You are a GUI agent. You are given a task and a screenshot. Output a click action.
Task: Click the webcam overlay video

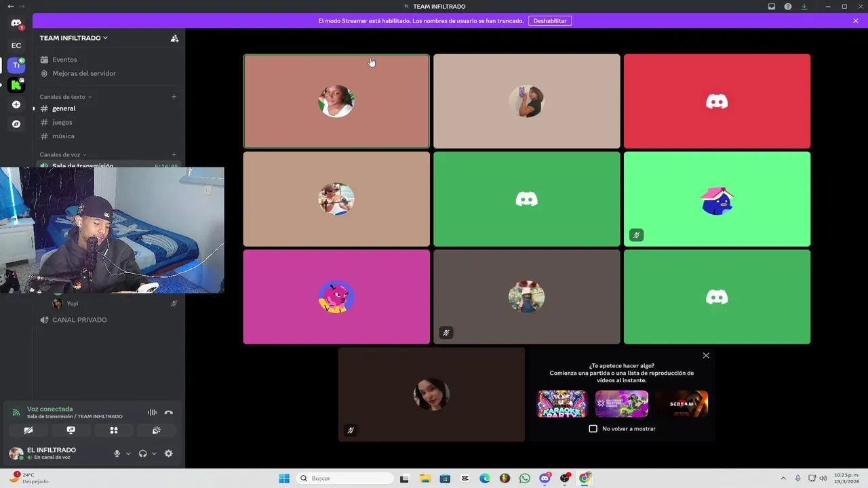point(112,230)
